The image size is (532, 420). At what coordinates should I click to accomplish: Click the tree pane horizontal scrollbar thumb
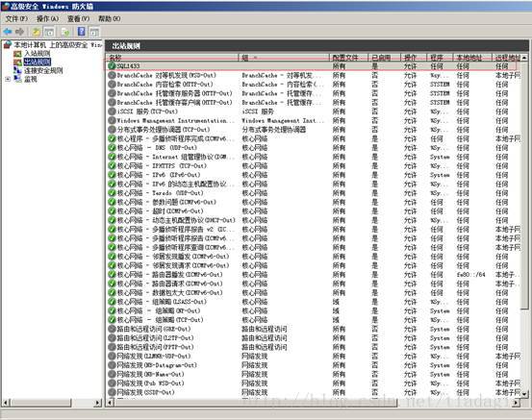click(40, 403)
